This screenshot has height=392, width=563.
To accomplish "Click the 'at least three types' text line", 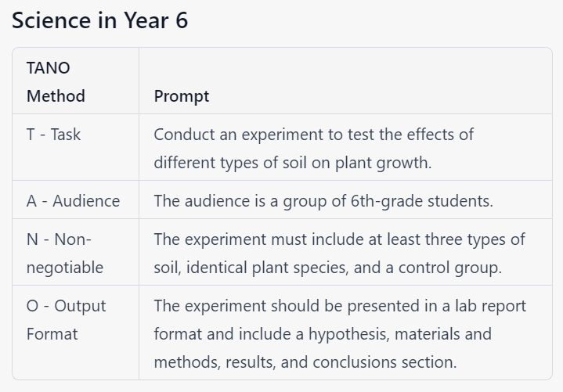I will tap(438, 239).
